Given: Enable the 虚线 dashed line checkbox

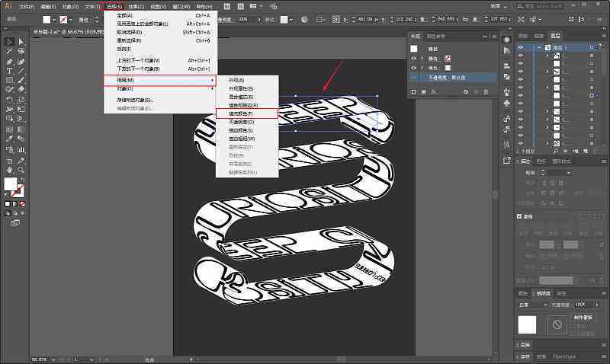Looking at the screenshot, I should click(519, 216).
